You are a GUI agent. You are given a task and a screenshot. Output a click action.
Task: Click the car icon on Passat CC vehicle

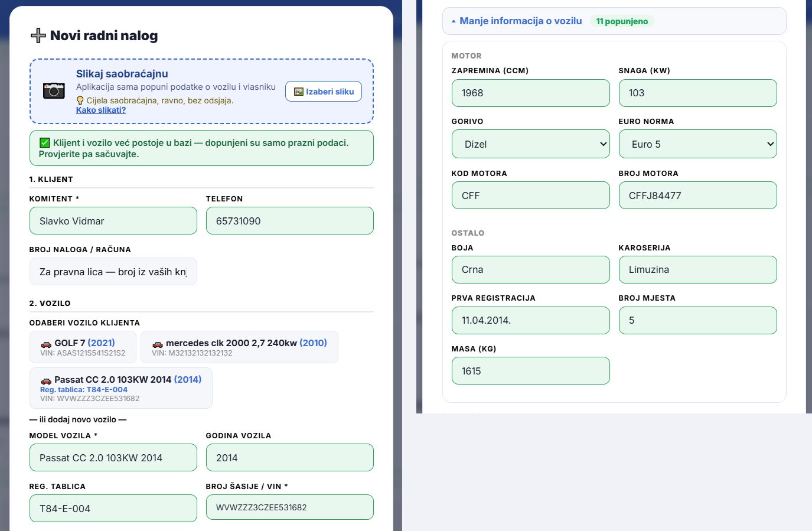(46, 380)
